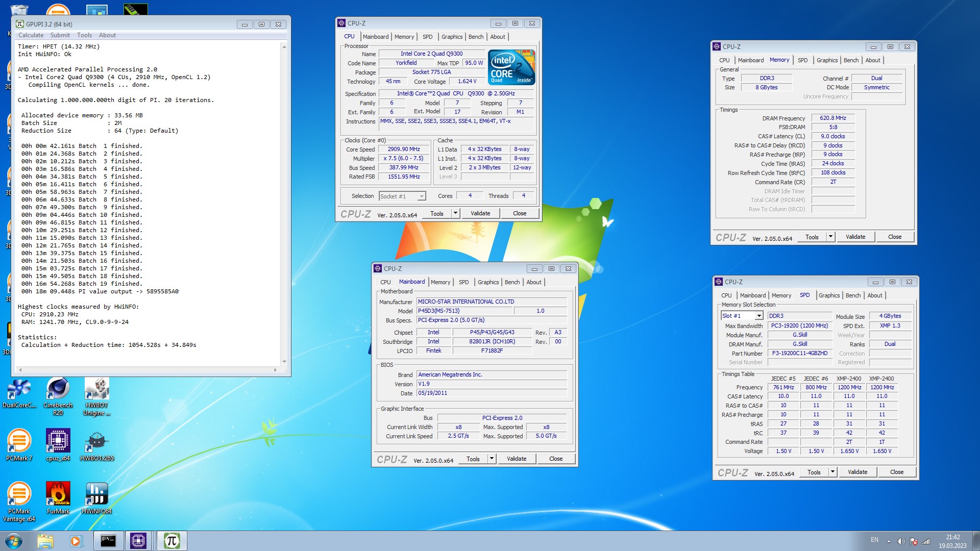The height and width of the screenshot is (551, 980).
Task: Expand Tools dropdown arrow in Memory window
Action: point(830,237)
